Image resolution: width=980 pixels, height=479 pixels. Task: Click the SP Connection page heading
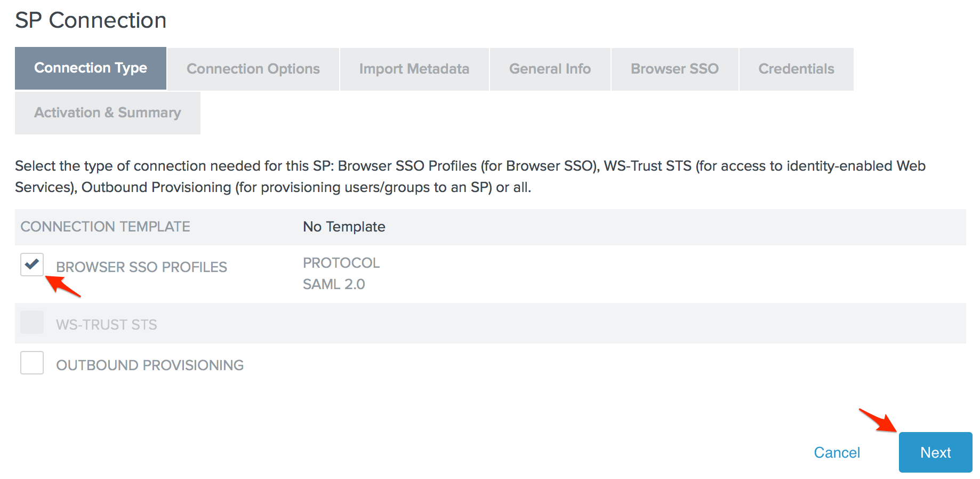pos(91,21)
